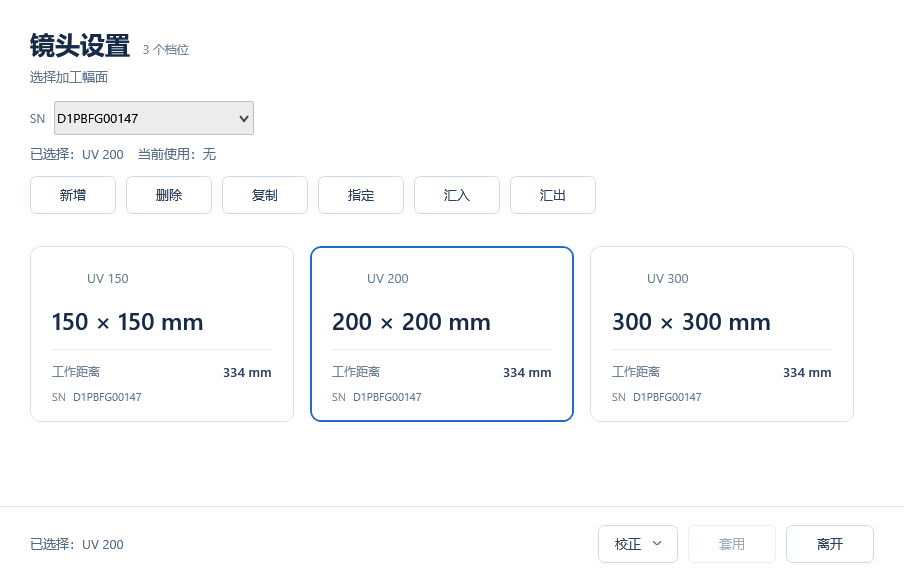The height and width of the screenshot is (581, 904).
Task: Click the 复制 button
Action: tap(265, 195)
